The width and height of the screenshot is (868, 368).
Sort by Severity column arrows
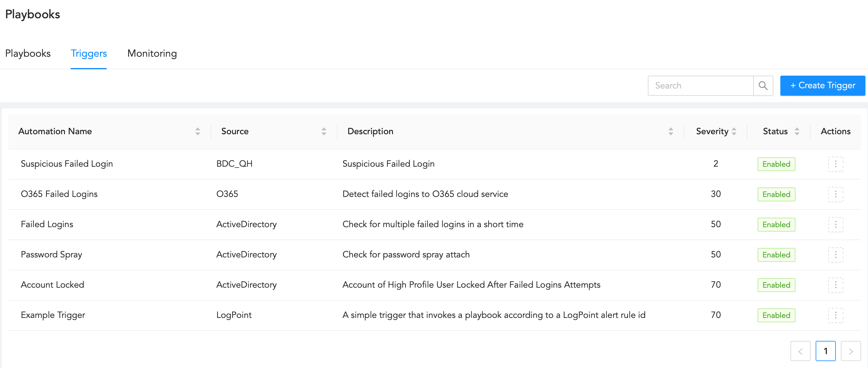point(734,131)
